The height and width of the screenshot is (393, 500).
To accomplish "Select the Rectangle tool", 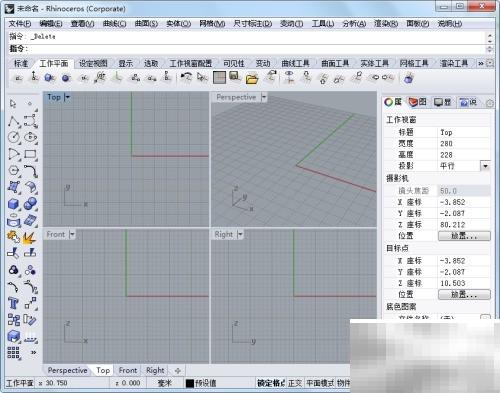I will tap(30, 154).
